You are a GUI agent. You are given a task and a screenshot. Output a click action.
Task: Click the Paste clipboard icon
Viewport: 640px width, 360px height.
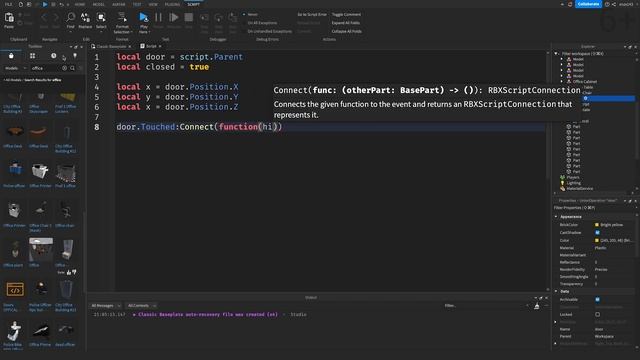pos(9,18)
